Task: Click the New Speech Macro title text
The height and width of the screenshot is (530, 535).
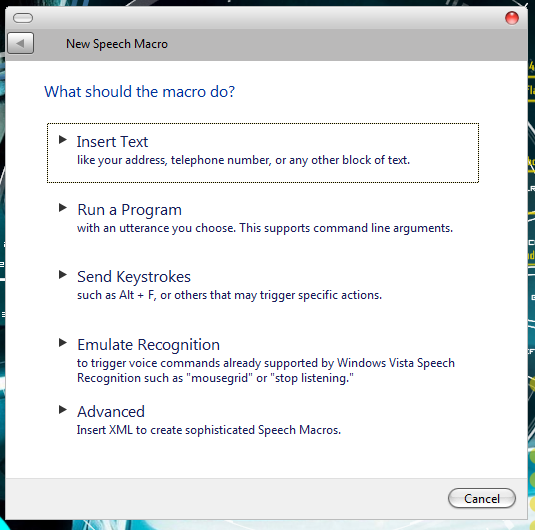Action: [x=117, y=44]
